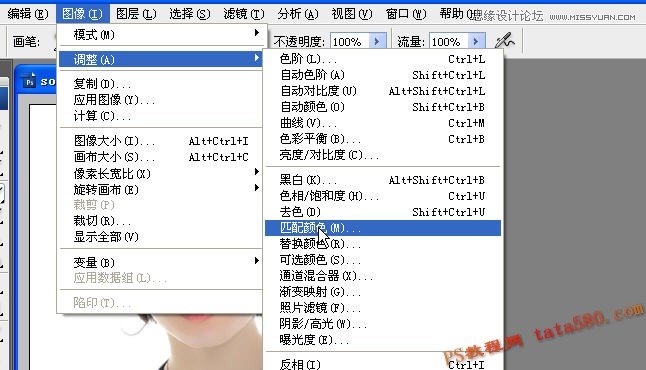This screenshot has height=370, width=646.
Task: Select 曲线(V) adjustment
Action: tap(383, 123)
